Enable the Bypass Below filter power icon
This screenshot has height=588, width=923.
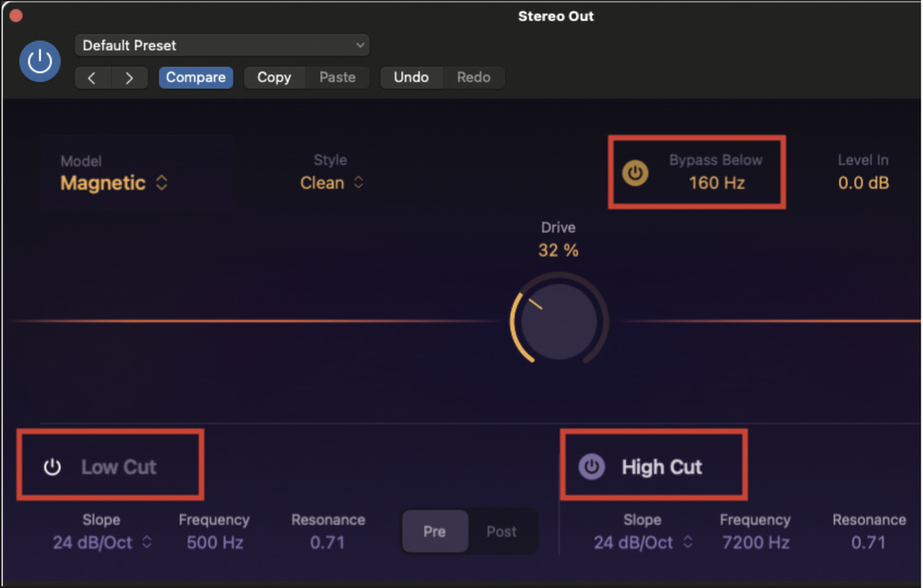click(x=635, y=173)
